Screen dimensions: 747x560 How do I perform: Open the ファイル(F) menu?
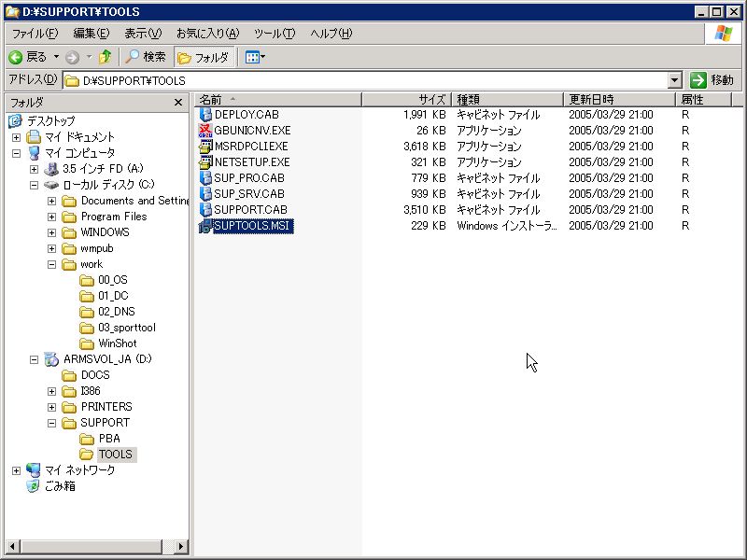tap(35, 34)
